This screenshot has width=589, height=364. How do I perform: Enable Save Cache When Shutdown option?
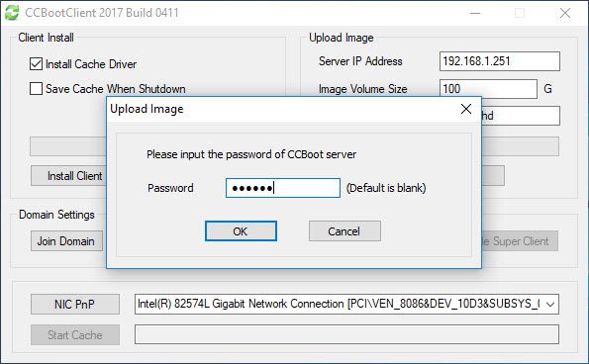(36, 89)
